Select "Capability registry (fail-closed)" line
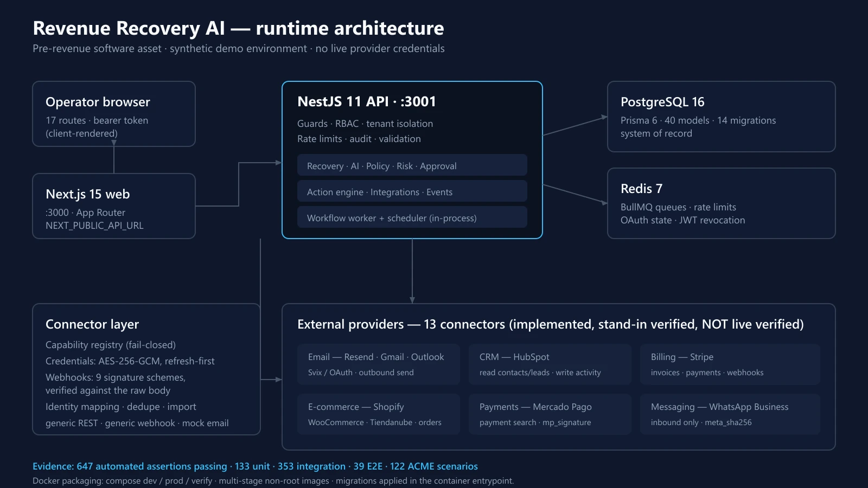Screen dimensions: 868x488 tap(111, 345)
